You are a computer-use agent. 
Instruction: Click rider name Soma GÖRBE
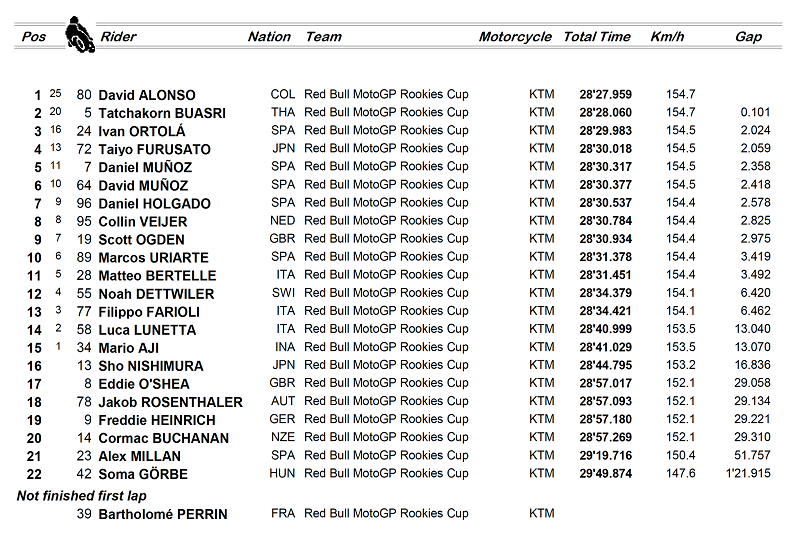coord(142,474)
